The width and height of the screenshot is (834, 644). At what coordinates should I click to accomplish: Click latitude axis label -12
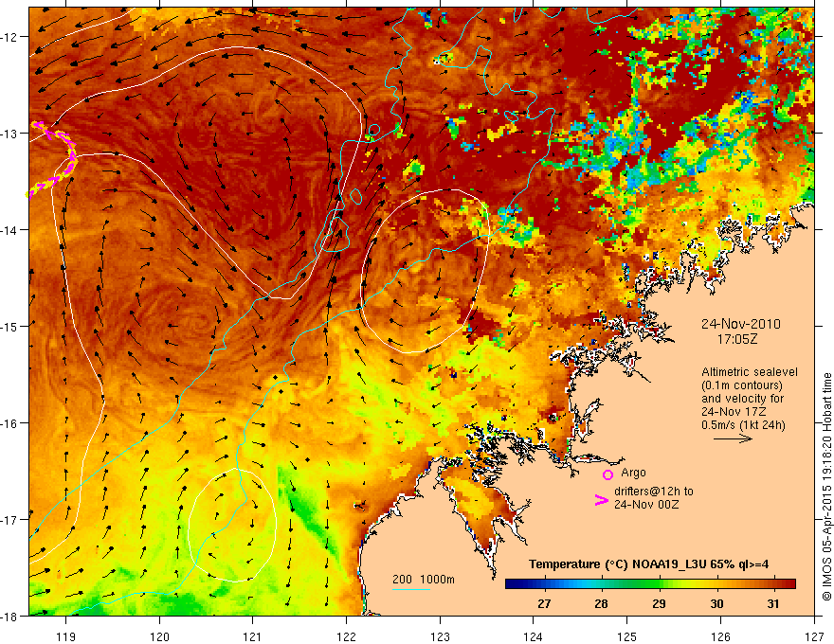pos(9,37)
